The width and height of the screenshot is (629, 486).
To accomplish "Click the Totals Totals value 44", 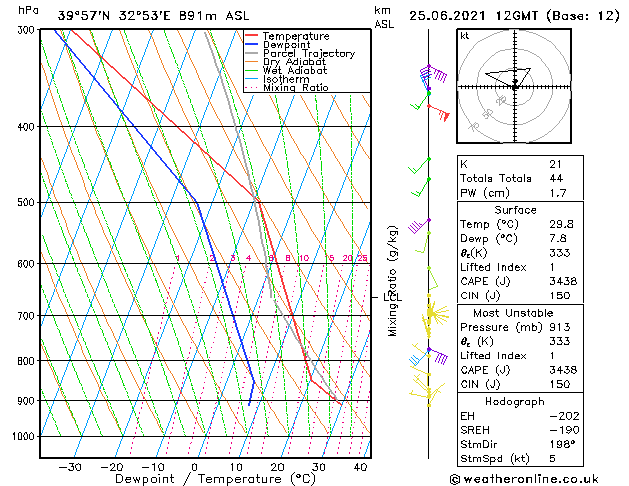I will coord(556,178).
